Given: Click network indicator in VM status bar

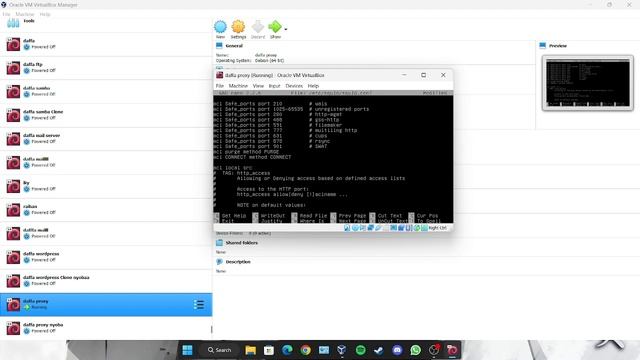Looking at the screenshot, I should click(371, 228).
